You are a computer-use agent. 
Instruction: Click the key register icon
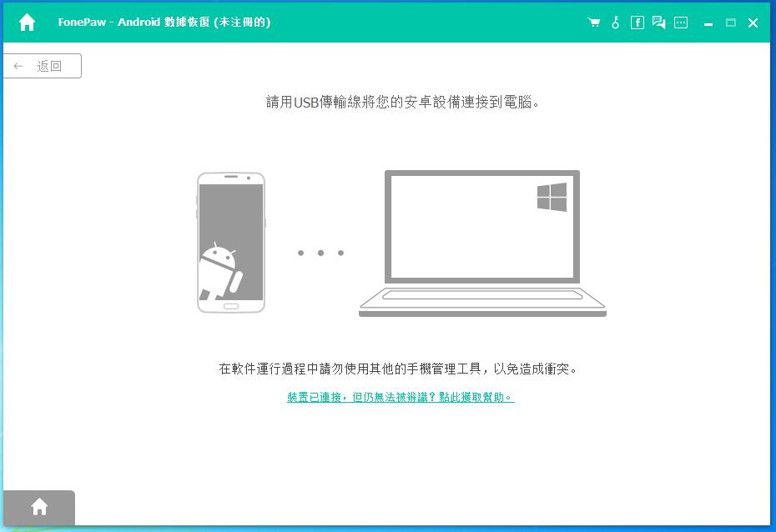coord(615,23)
